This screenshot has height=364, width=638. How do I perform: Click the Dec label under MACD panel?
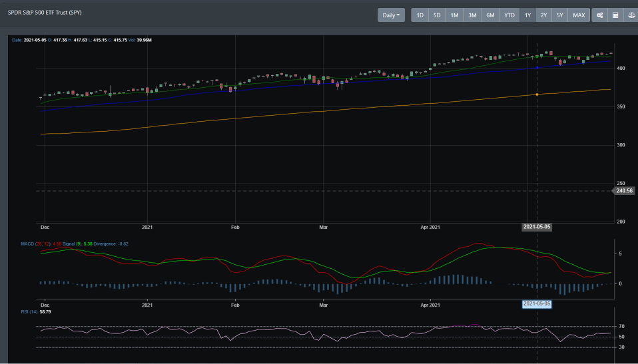[45, 305]
